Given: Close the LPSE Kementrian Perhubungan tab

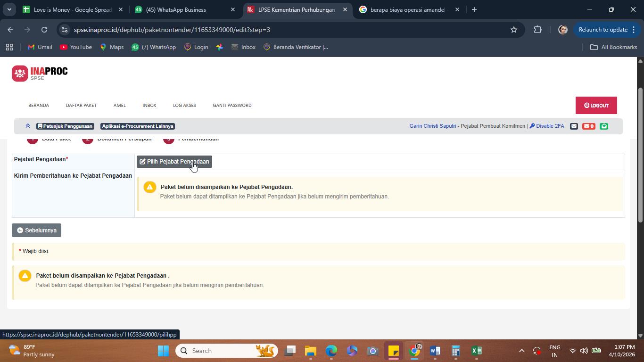Looking at the screenshot, I should [345, 9].
